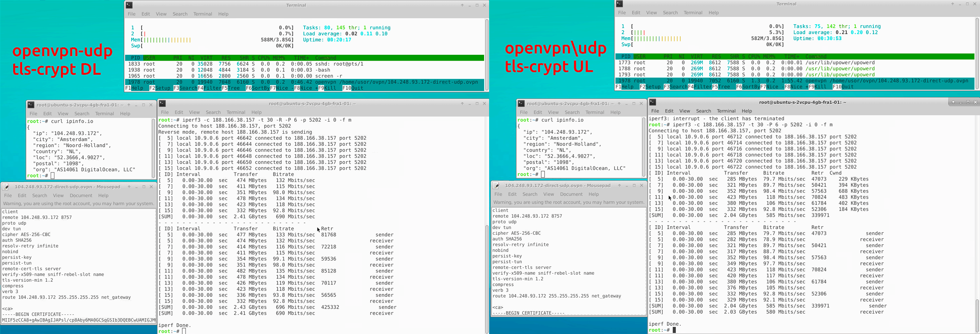Image resolution: width=980 pixels, height=334 pixels.
Task: Select the PID 1773 upowerd row in UL-side htop
Action: point(795,63)
